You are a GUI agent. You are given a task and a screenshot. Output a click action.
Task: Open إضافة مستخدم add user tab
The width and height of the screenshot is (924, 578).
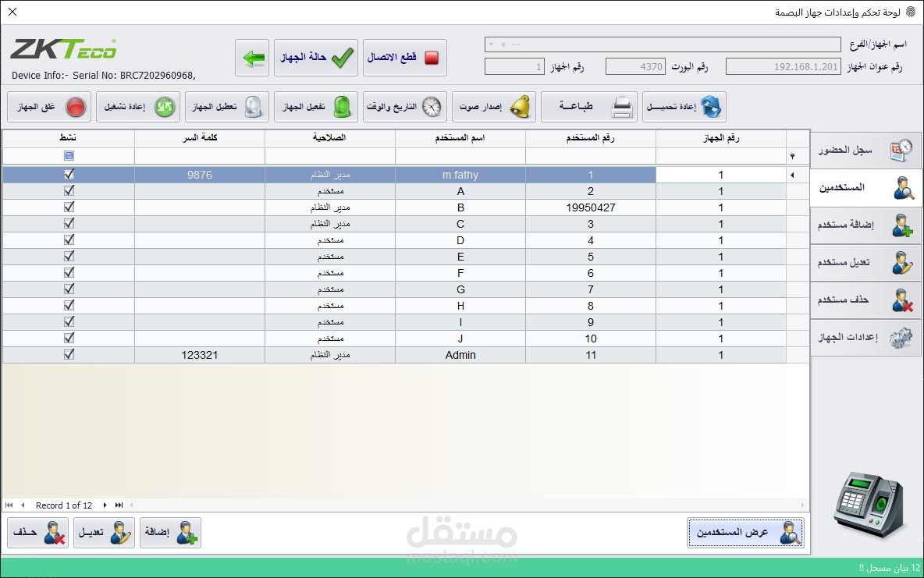click(865, 225)
